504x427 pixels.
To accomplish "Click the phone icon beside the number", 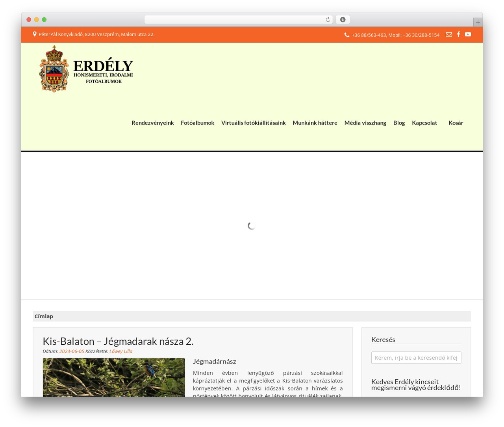I will coord(347,35).
